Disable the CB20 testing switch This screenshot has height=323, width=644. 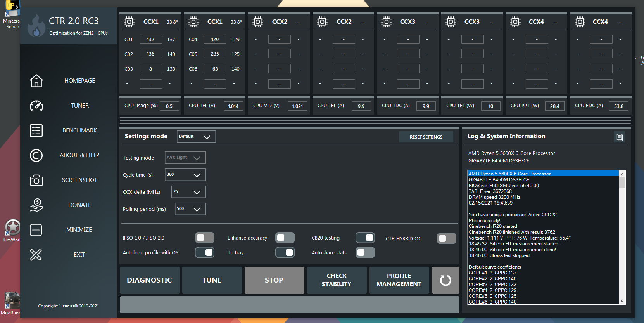tap(365, 238)
